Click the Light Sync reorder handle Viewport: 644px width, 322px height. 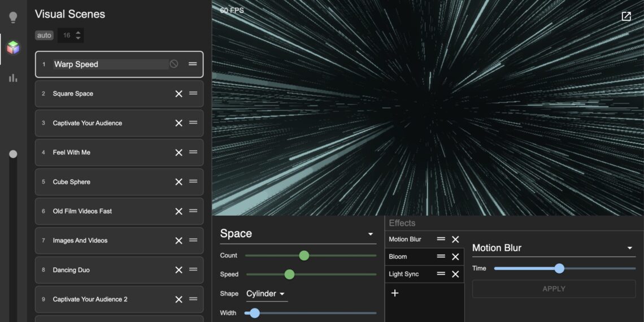[x=441, y=274]
